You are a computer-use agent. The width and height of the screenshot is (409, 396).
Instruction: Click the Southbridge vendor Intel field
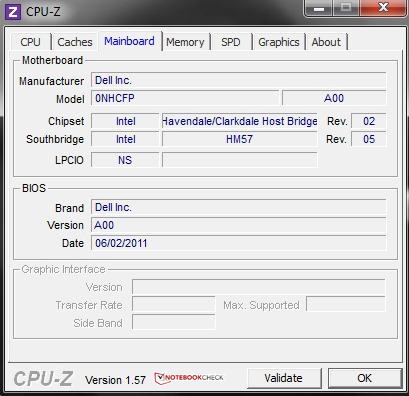tap(125, 139)
